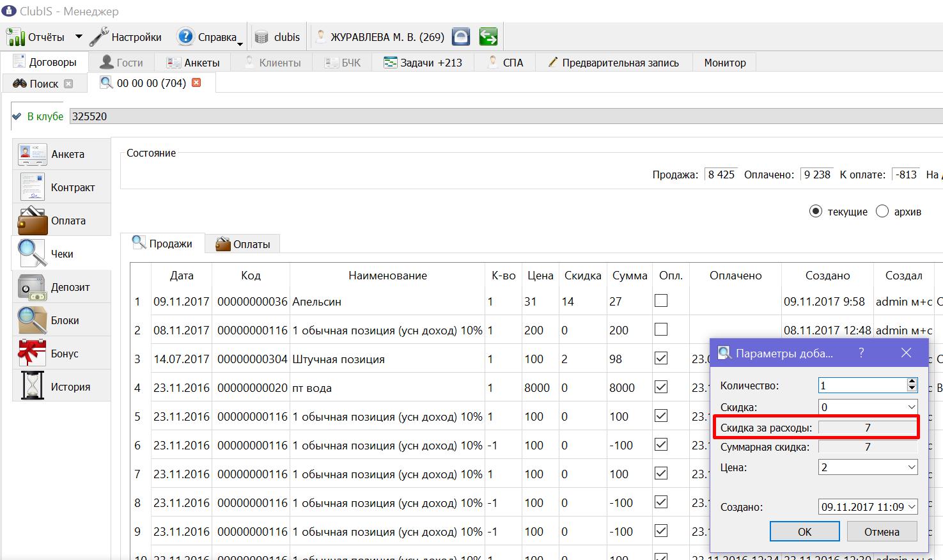Screen dimensions: 943x560
Task: Expand the Отчёты dropdown arrow
Action: (x=79, y=37)
